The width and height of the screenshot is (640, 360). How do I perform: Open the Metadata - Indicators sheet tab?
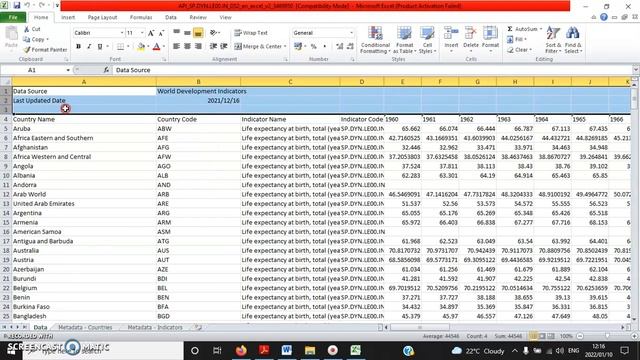click(155, 327)
